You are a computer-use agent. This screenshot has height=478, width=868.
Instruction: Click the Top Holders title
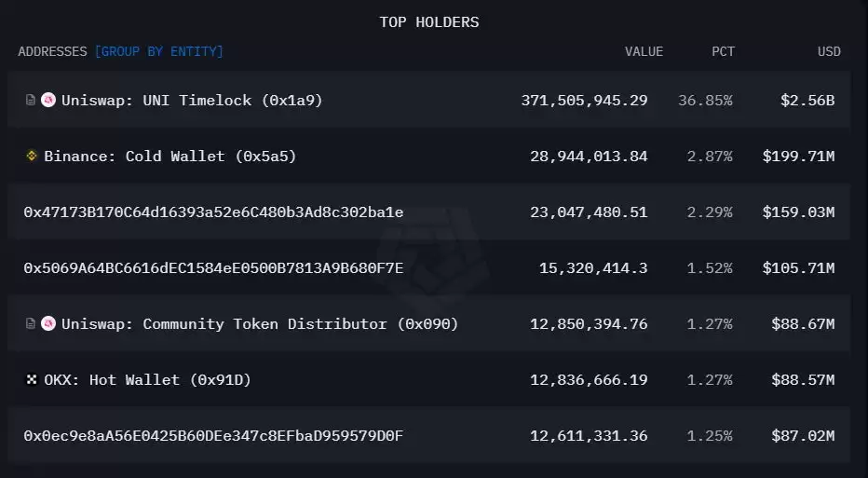click(x=429, y=21)
